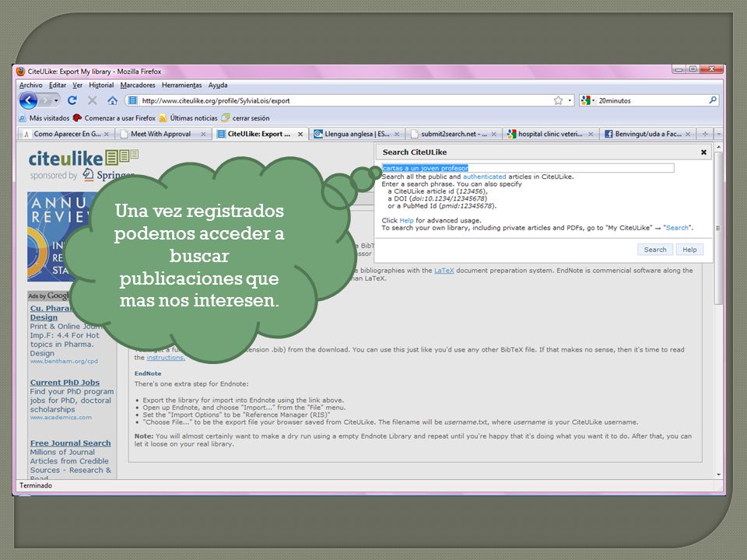The height and width of the screenshot is (560, 747).
Task: Open the 'Más visitados' bookmark folder
Action: coord(44,118)
